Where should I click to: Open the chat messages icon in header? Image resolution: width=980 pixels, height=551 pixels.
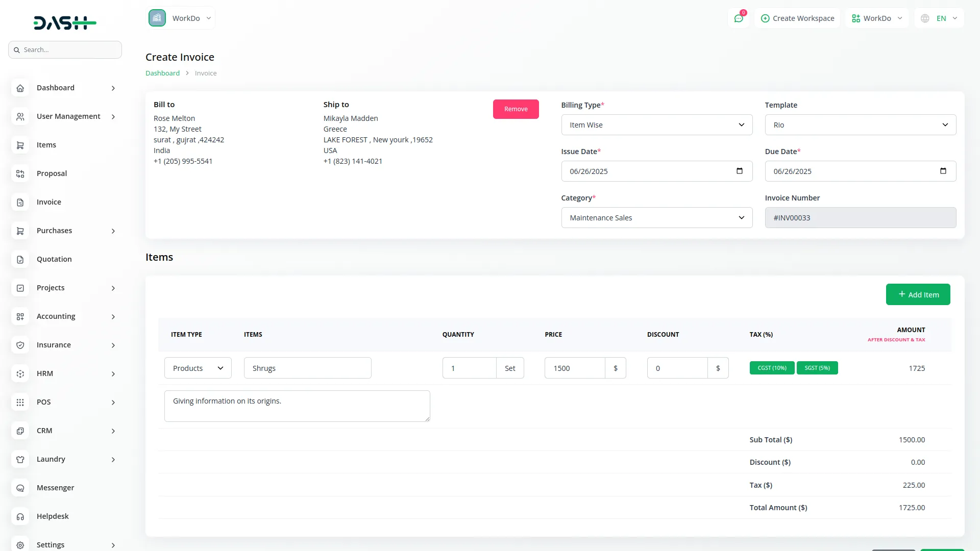tap(738, 18)
